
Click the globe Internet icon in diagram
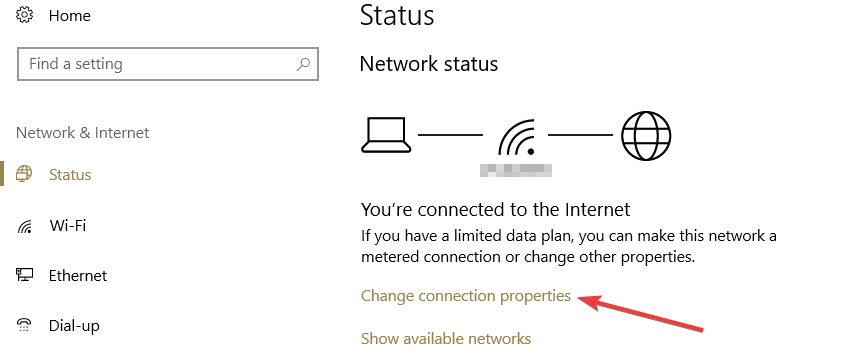[x=646, y=135]
